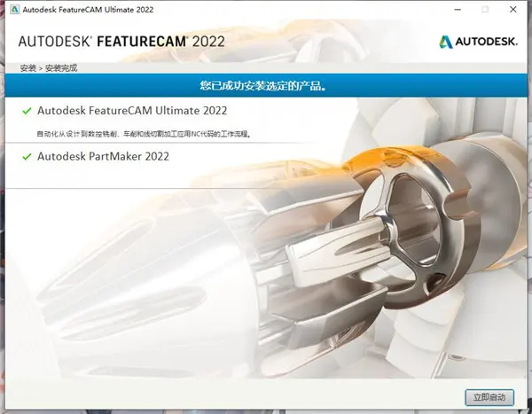
Task: Close the installer window
Action: (513, 10)
